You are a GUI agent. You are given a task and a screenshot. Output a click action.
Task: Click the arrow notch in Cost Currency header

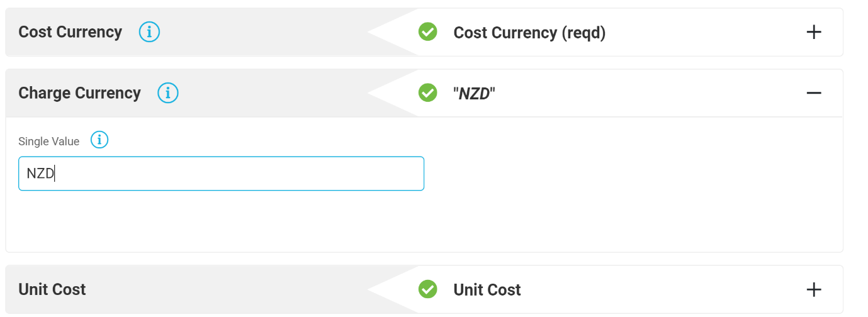pyautogui.click(x=393, y=32)
